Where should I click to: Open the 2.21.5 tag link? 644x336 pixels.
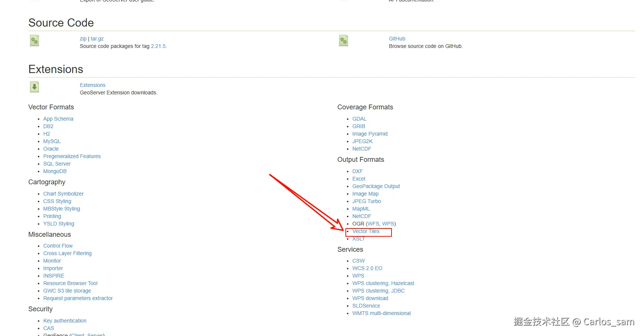[158, 46]
